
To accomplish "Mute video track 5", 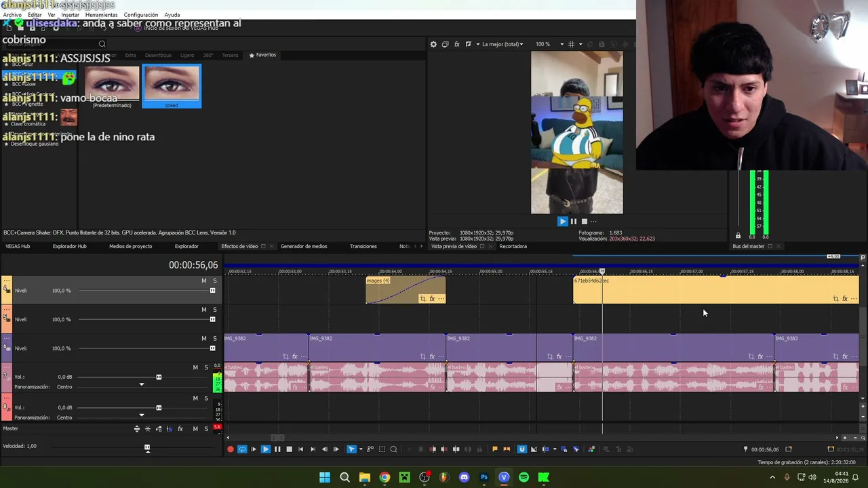I will click(x=203, y=310).
